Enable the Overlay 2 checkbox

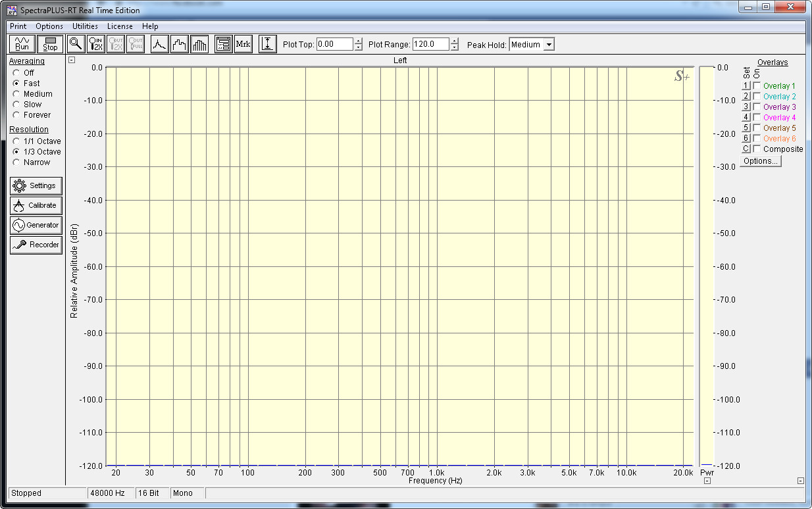[757, 96]
